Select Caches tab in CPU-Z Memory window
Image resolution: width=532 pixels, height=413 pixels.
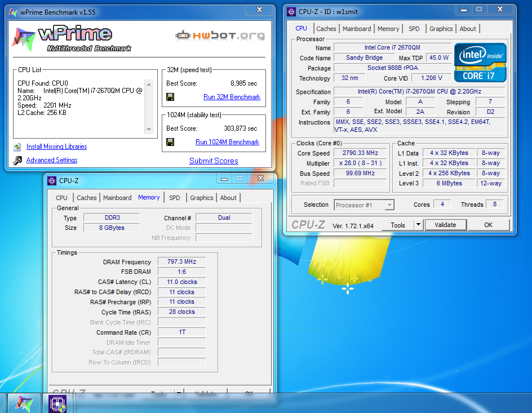[x=87, y=198]
